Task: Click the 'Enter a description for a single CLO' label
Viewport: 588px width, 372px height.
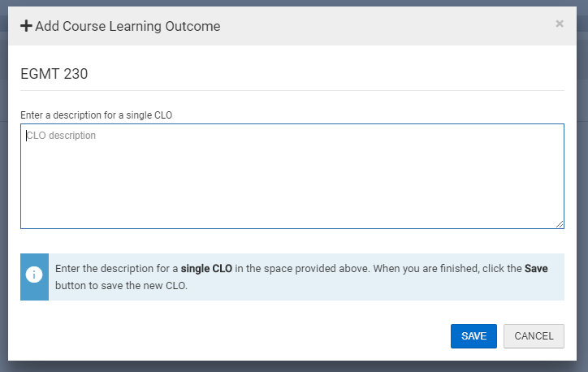Action: [x=97, y=115]
